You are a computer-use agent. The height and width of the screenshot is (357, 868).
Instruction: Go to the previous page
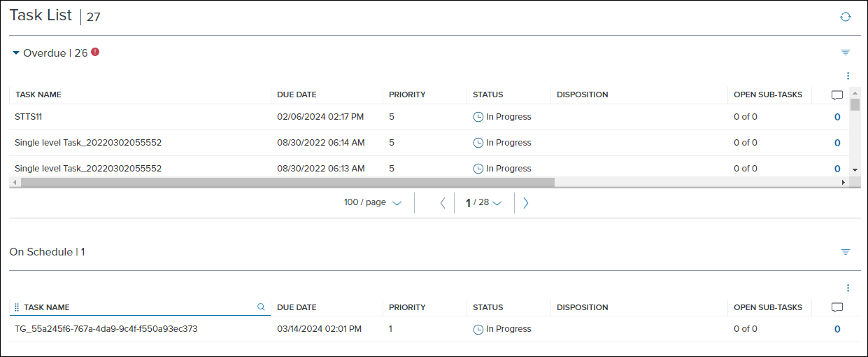[442, 203]
